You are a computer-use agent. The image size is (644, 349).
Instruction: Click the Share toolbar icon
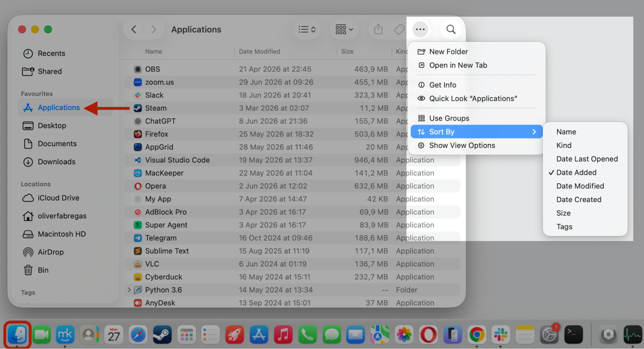click(x=378, y=29)
